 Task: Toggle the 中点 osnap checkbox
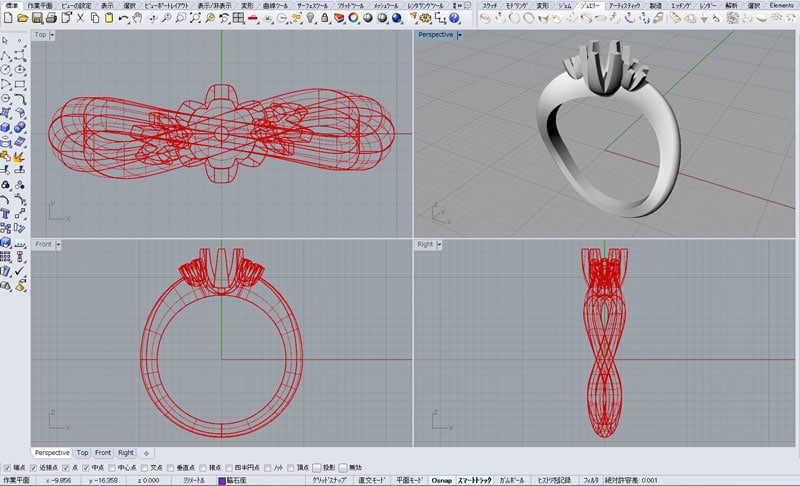(86, 467)
